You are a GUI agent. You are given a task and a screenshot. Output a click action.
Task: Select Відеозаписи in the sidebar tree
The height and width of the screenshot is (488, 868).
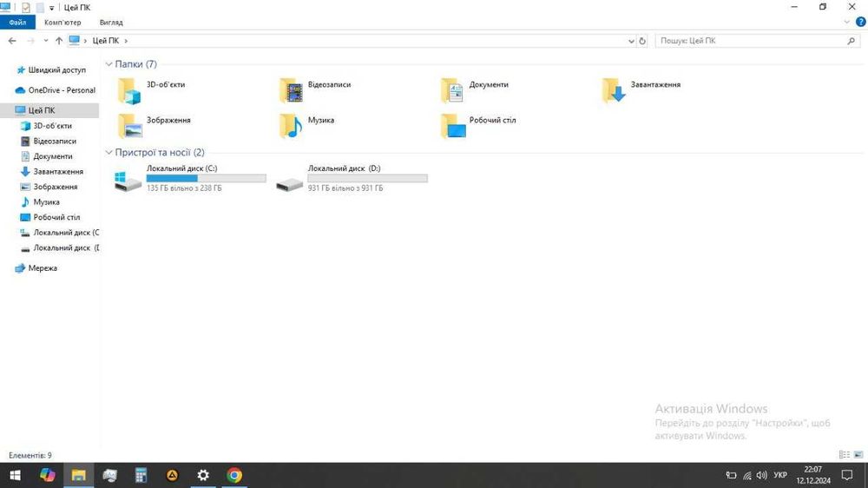(x=55, y=142)
